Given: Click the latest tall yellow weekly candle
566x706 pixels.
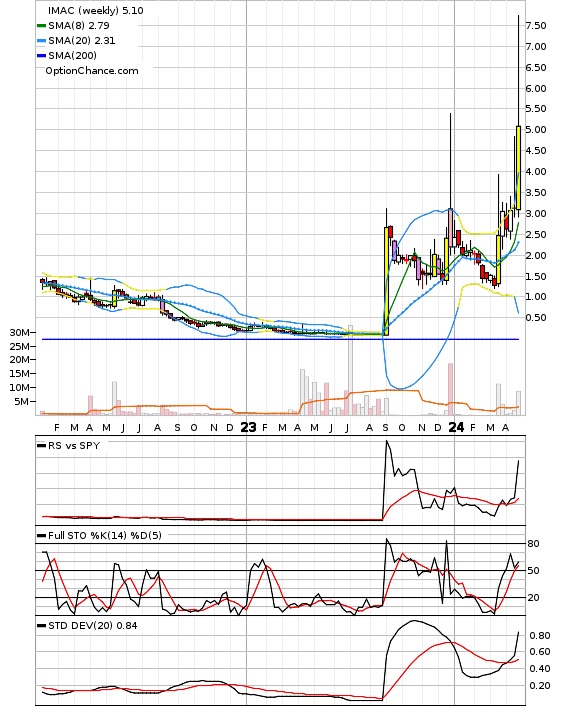Looking at the screenshot, I should point(518,167).
